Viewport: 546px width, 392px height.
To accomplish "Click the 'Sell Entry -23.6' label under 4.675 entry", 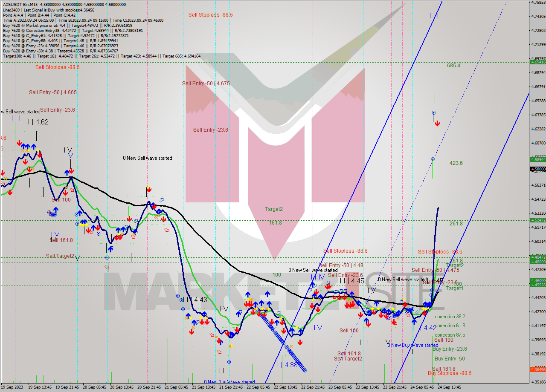I will pos(210,130).
